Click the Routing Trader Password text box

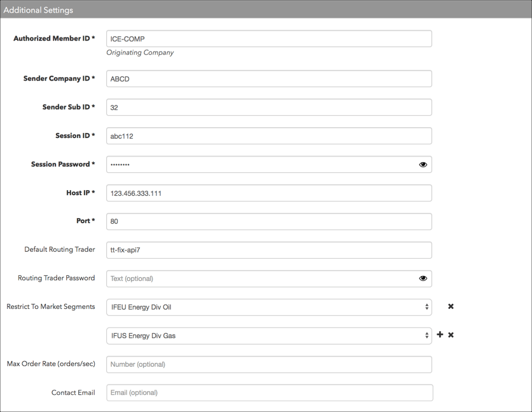point(261,278)
